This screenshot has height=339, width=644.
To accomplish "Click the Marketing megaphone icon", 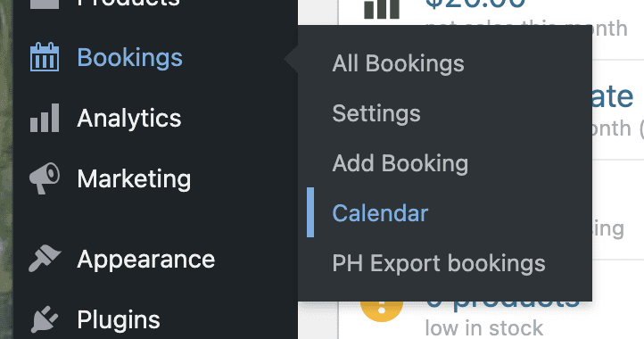I will pos(45,178).
